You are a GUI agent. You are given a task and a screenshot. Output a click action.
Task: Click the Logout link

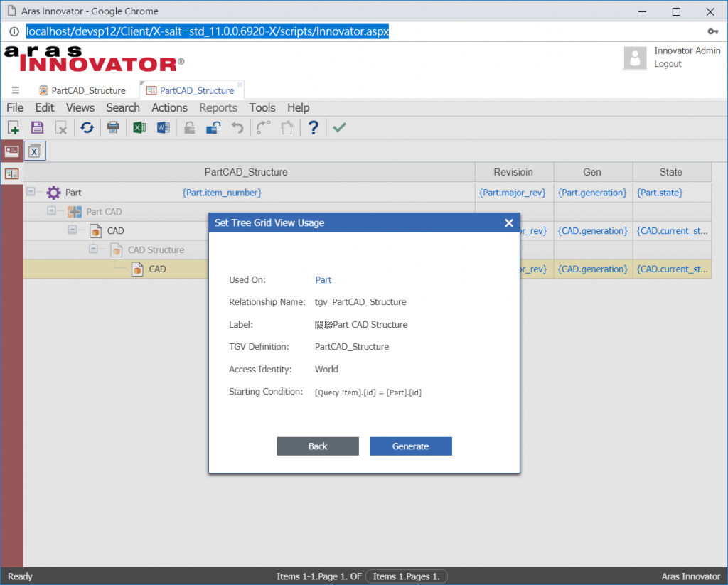tap(668, 64)
